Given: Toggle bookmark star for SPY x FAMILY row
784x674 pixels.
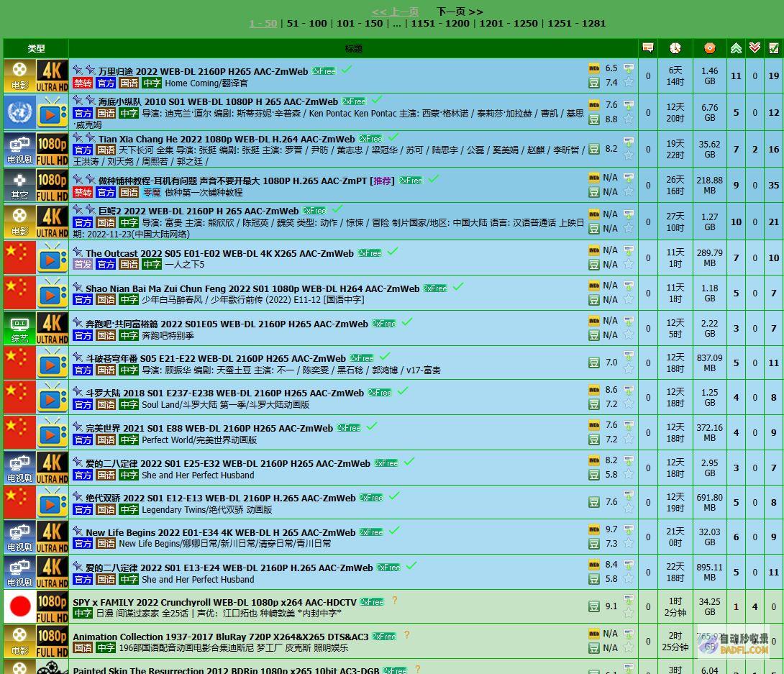Looking at the screenshot, I should tap(629, 613).
